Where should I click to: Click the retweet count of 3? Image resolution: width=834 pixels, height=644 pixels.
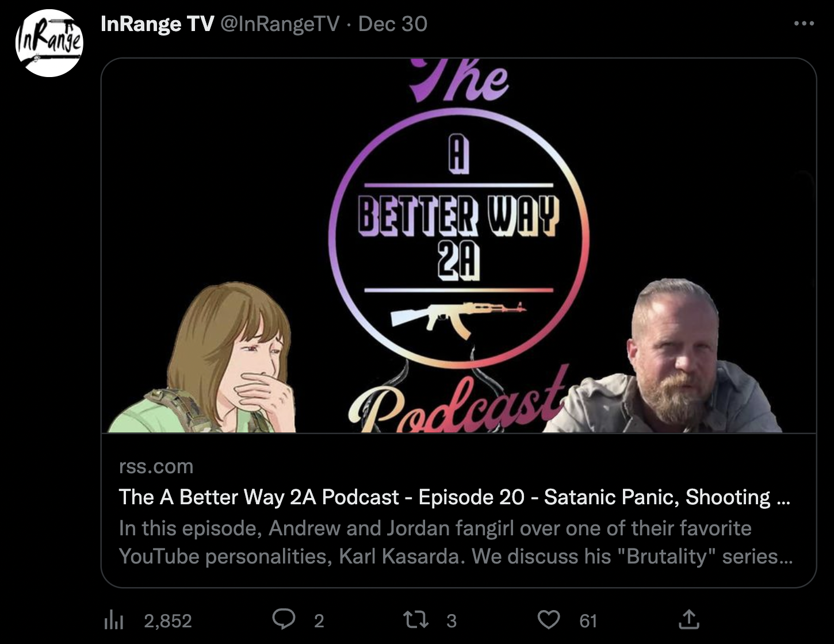[x=452, y=621]
